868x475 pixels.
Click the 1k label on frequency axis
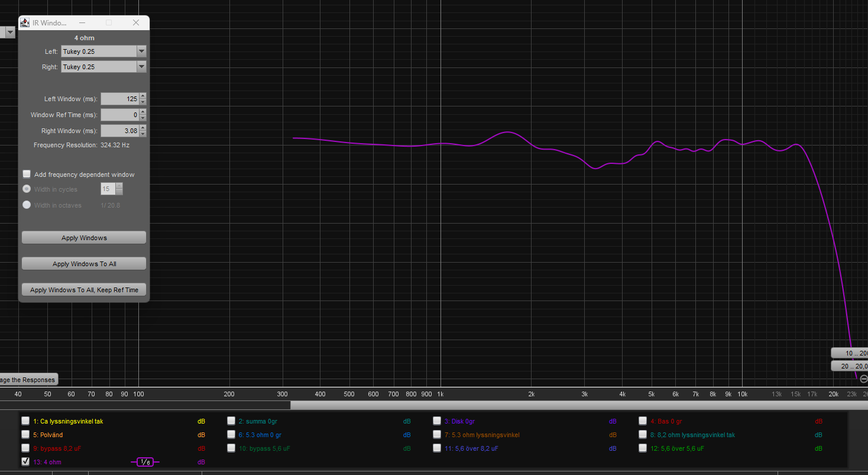[441, 394]
